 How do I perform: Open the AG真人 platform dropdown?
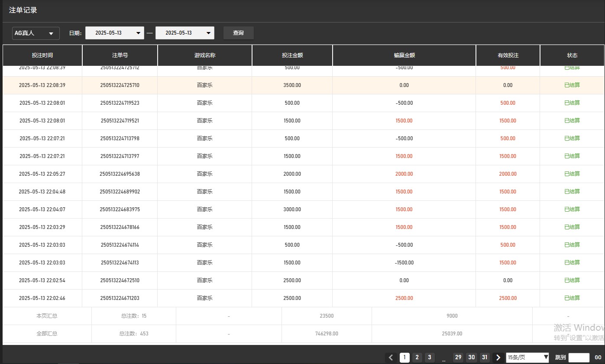pyautogui.click(x=36, y=33)
